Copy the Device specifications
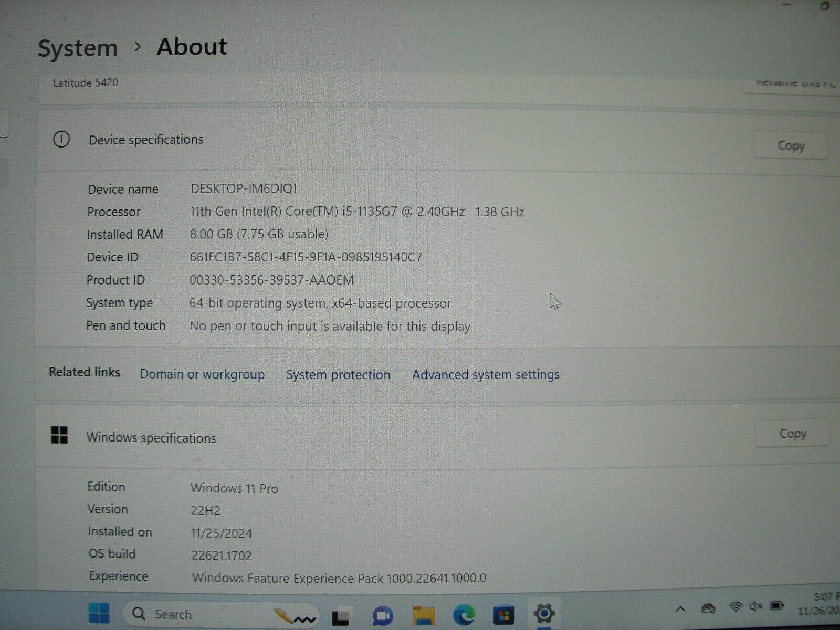The image size is (840, 630). pos(791,145)
